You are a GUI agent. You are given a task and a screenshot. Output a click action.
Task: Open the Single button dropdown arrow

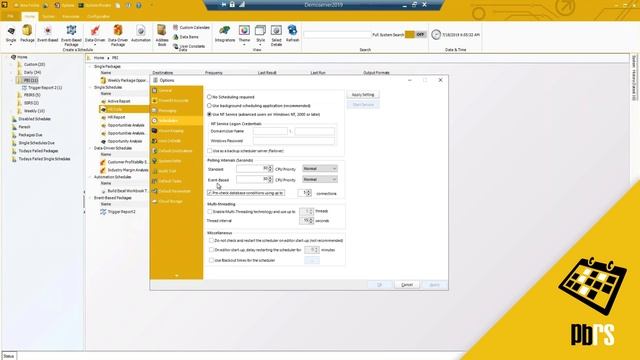click(11, 44)
